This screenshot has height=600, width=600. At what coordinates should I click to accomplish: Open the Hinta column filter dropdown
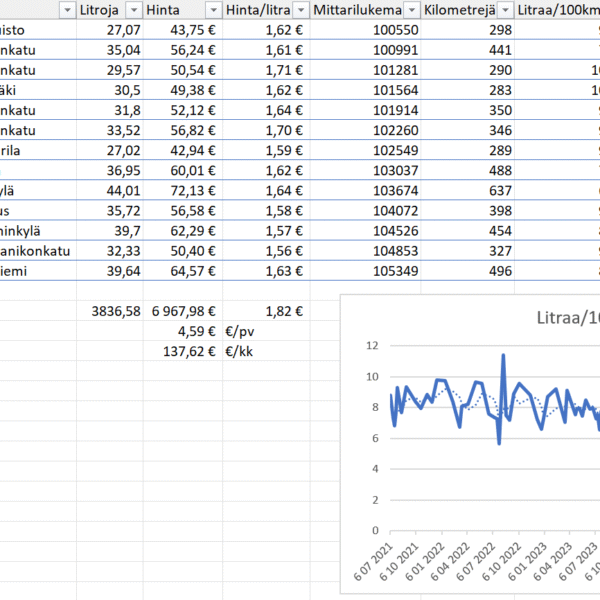[x=210, y=10]
